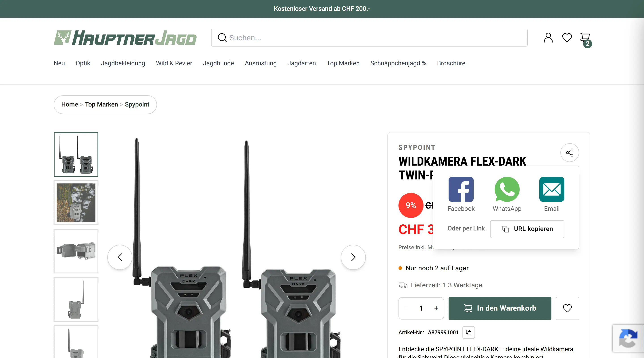Open the Top Marken menu

pyautogui.click(x=343, y=63)
